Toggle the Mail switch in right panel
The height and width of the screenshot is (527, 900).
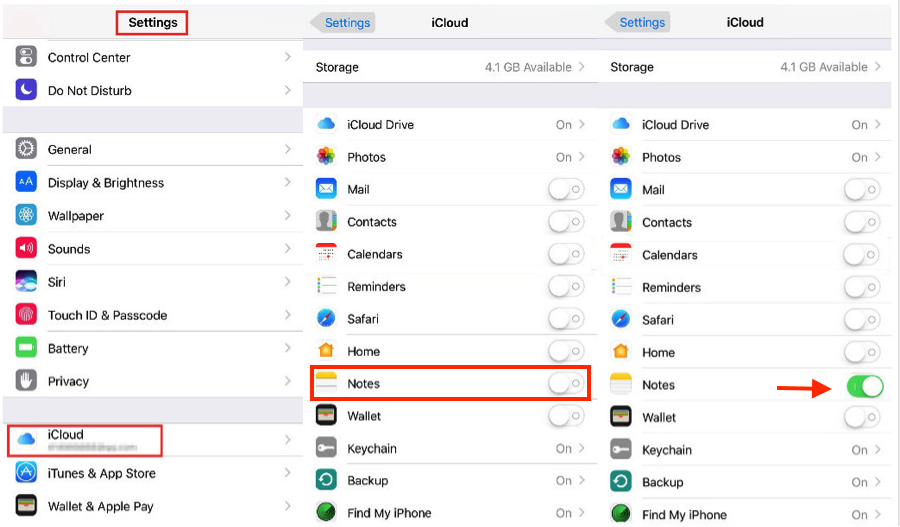point(862,189)
